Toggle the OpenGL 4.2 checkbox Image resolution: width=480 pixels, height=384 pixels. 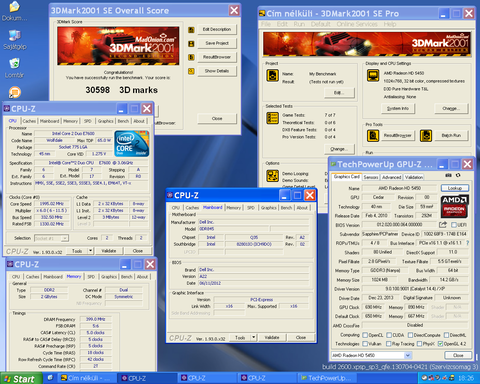click(440, 344)
